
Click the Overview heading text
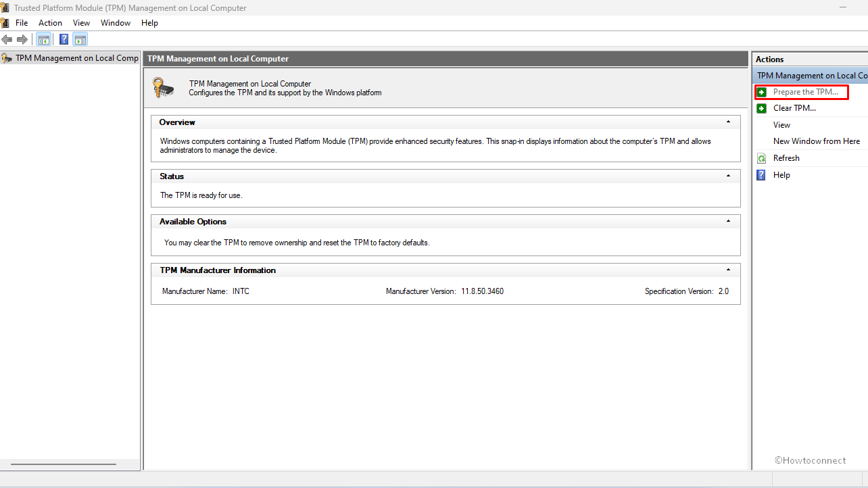[177, 122]
